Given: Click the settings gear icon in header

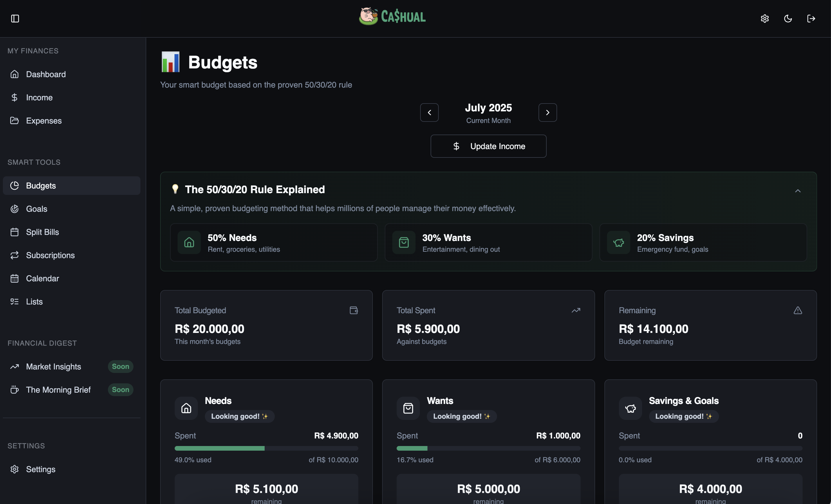Looking at the screenshot, I should [765, 19].
